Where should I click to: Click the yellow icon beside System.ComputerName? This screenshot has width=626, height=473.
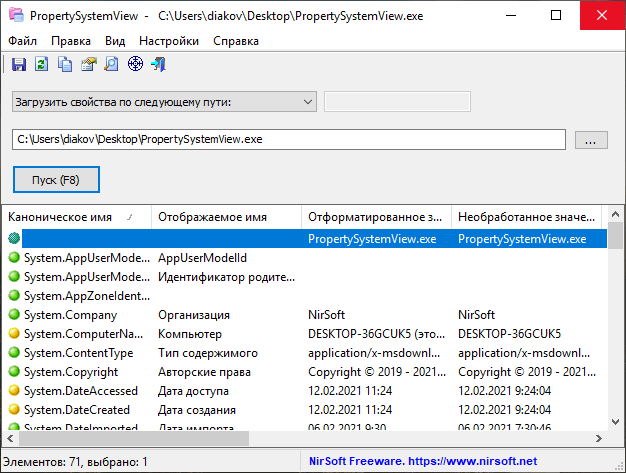14,333
